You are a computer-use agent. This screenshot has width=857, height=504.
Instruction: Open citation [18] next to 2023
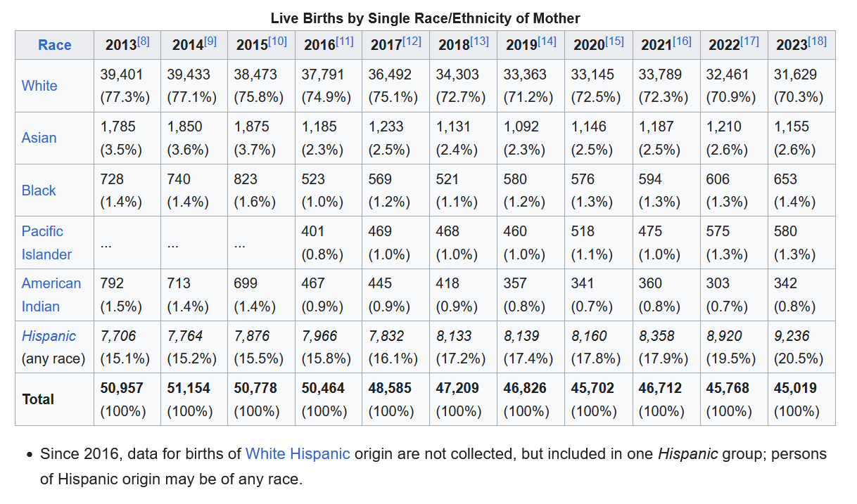817,41
